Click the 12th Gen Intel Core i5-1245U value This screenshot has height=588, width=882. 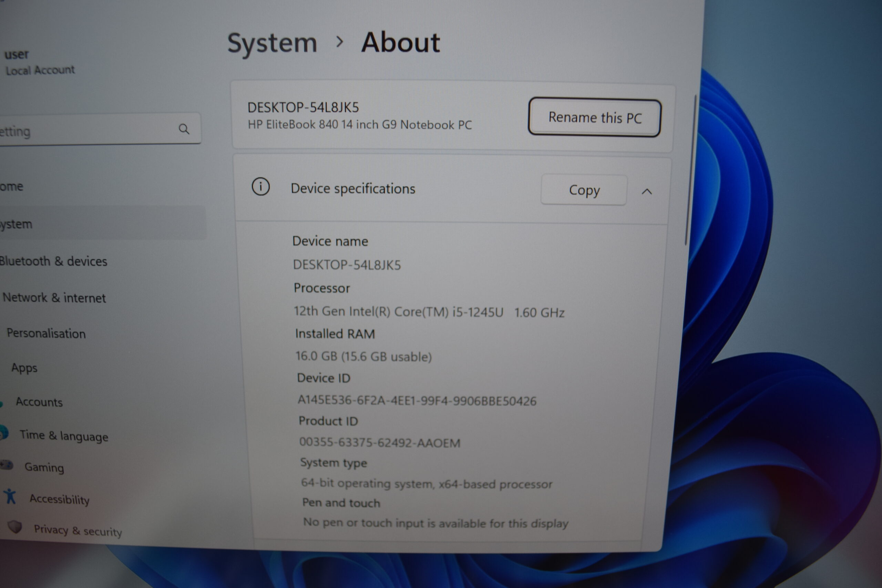point(429,312)
